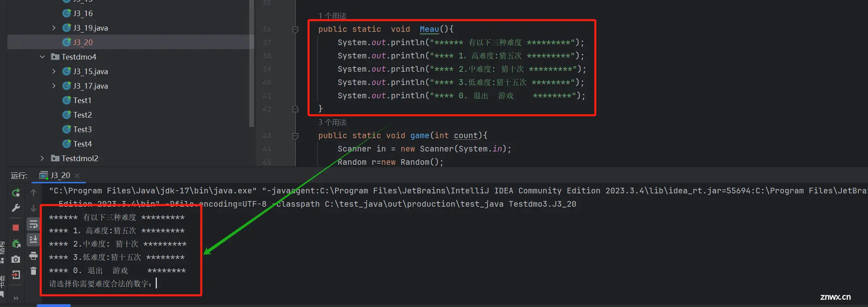
Task: Expand the J3_15.java tree node
Action: (54, 71)
